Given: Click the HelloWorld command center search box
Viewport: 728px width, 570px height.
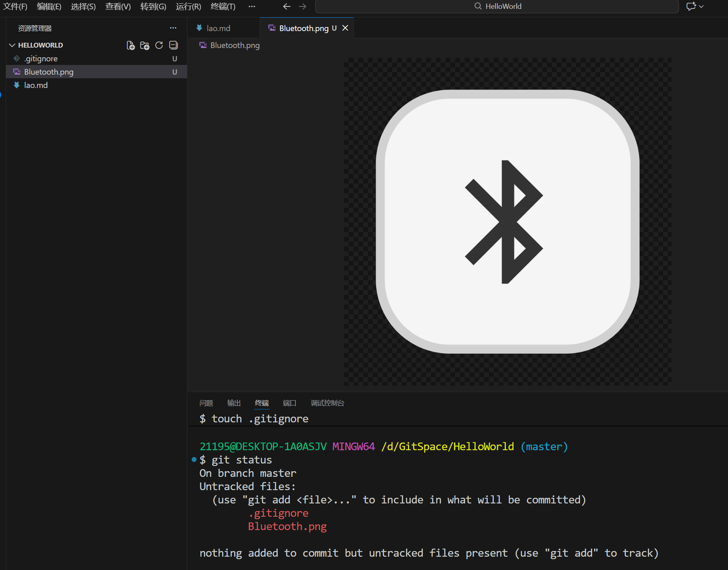Looking at the screenshot, I should tap(497, 6).
